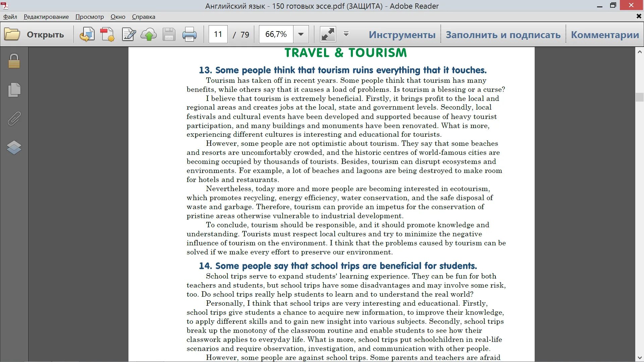This screenshot has height=362, width=644.
Task: Expand the toolbar options arrow
Action: [346, 34]
